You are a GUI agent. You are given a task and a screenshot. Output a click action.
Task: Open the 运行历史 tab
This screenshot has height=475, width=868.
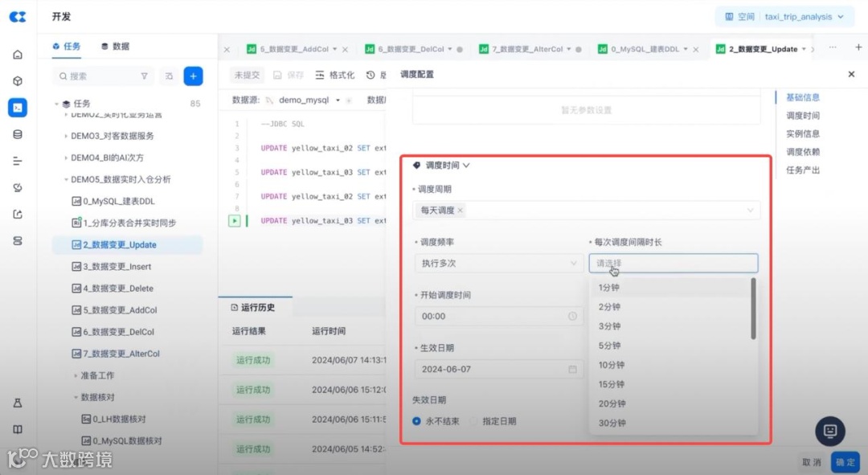(x=253, y=307)
